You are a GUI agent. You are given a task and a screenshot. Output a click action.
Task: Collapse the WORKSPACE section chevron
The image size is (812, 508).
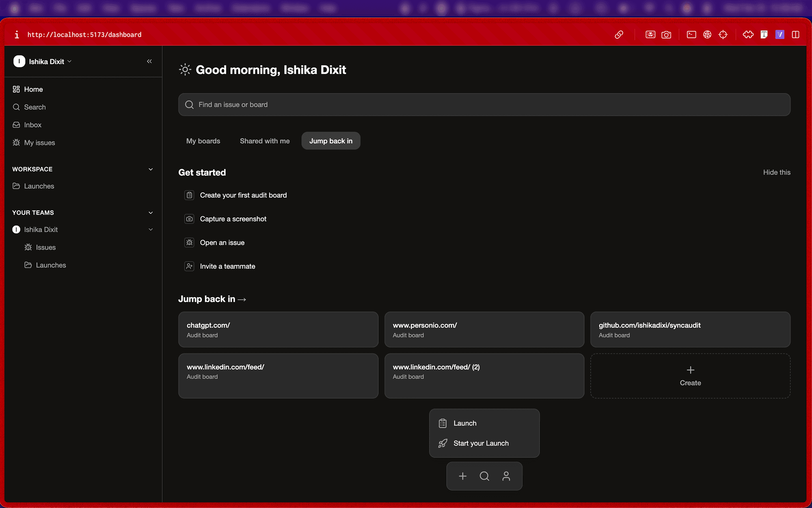(x=151, y=169)
